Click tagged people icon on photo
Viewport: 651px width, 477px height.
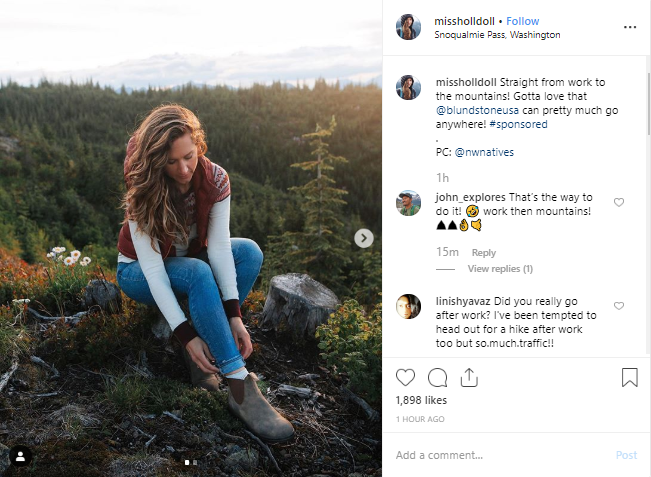[19, 456]
